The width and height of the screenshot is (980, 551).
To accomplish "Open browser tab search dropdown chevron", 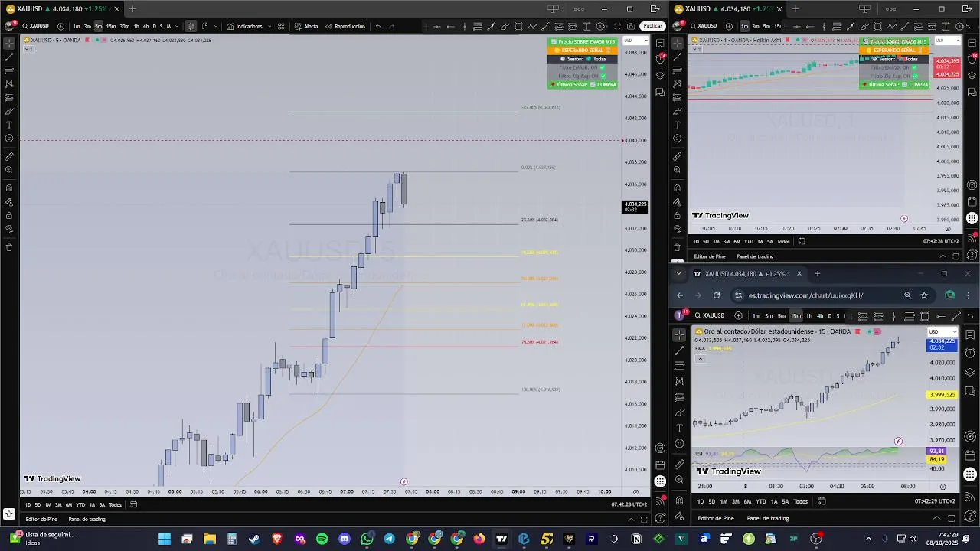I will click(x=679, y=273).
